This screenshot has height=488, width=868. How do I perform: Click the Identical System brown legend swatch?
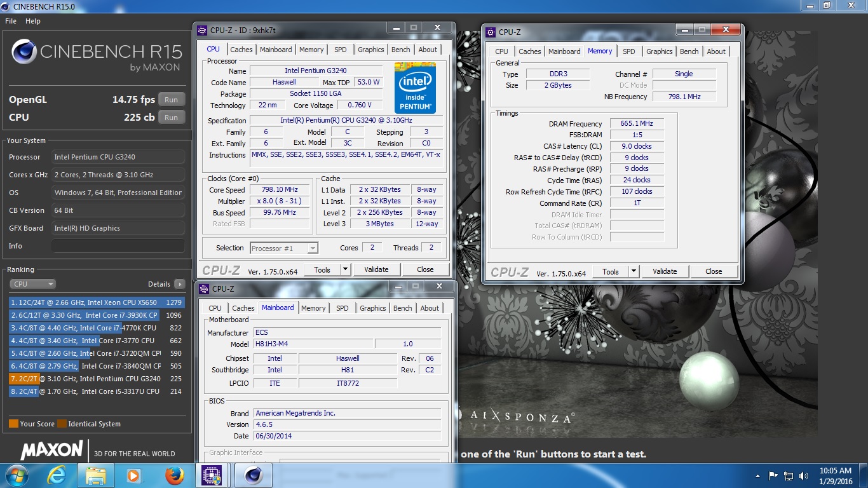click(62, 424)
